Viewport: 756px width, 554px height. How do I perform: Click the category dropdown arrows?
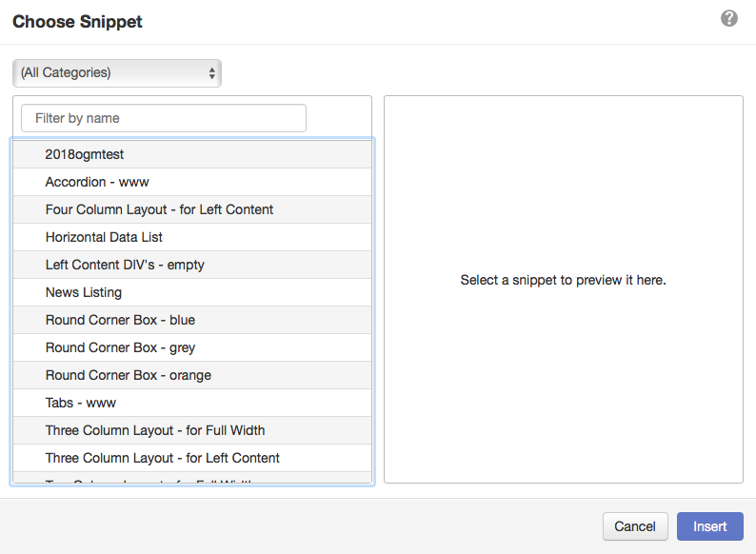pos(211,73)
